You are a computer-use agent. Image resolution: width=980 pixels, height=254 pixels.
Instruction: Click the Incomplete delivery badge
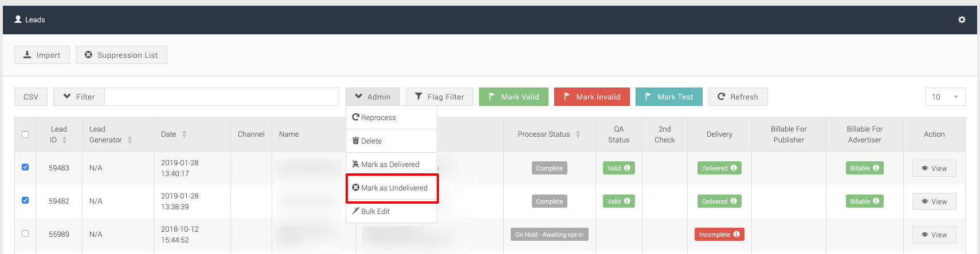click(719, 235)
